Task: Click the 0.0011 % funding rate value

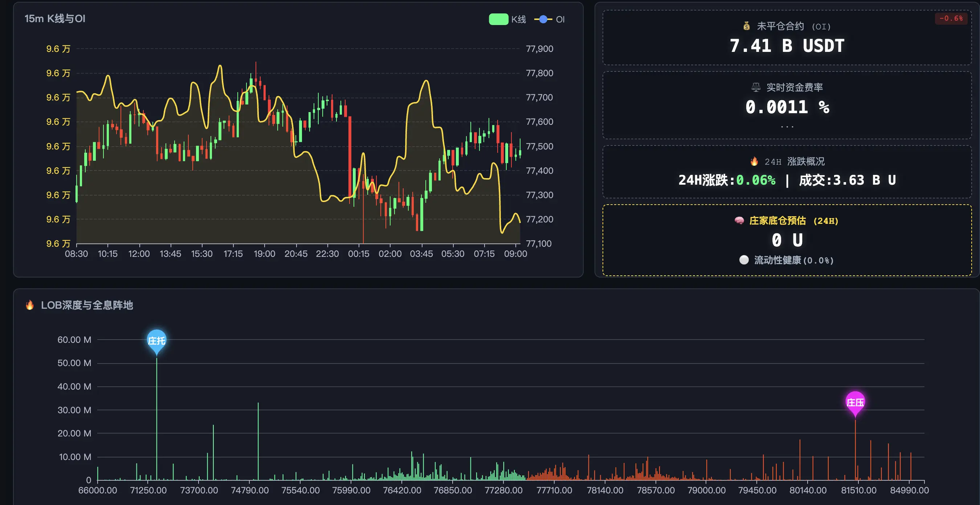Action: pos(787,107)
